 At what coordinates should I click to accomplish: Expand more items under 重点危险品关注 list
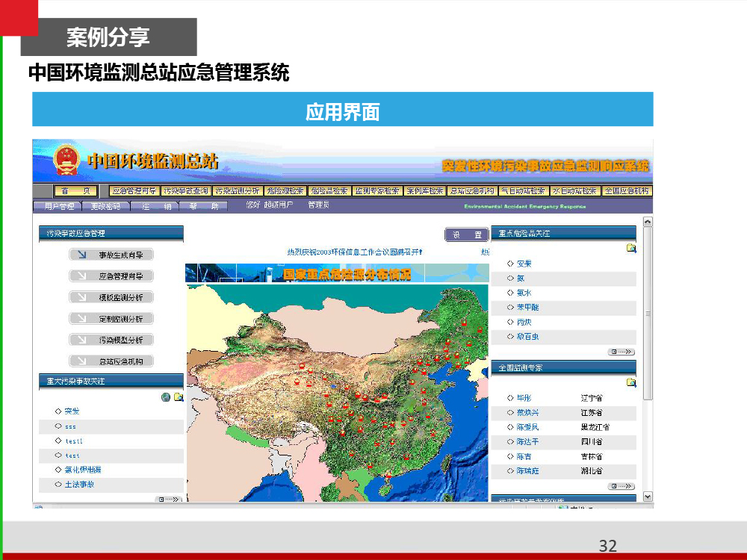[621, 352]
